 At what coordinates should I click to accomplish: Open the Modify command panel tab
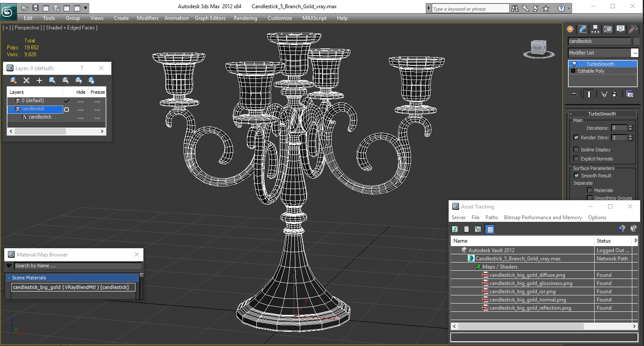(x=583, y=29)
